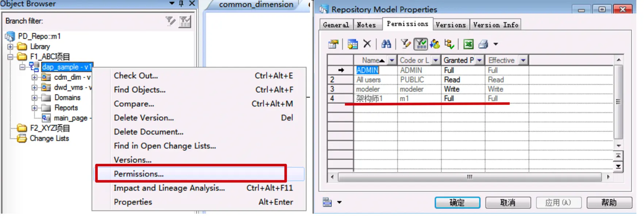Open Properties icon in permissions toolbar
This screenshot has height=218, width=644.
(x=333, y=44)
